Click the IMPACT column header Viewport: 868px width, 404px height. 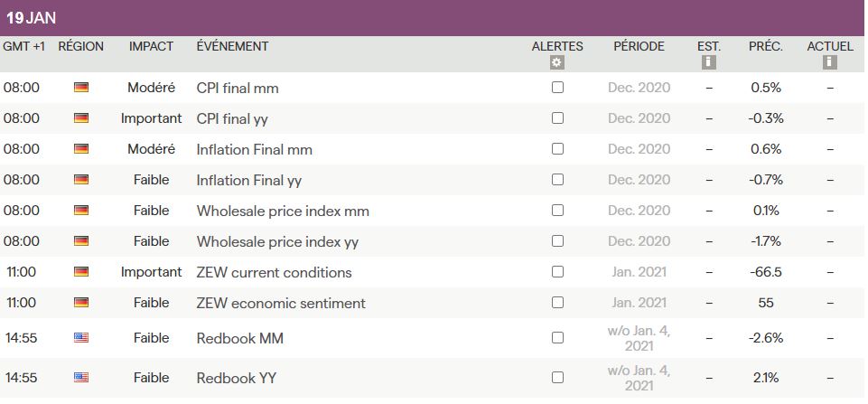click(151, 46)
